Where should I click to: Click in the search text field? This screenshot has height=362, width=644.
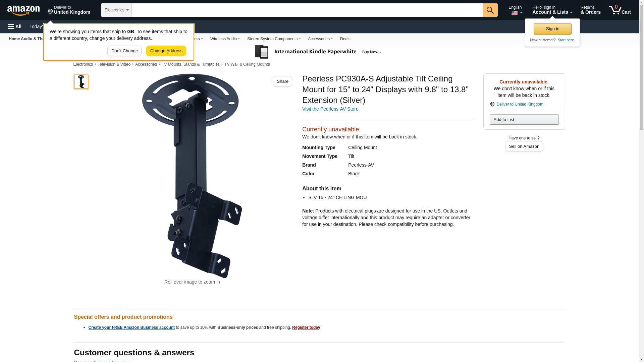tap(307, 10)
